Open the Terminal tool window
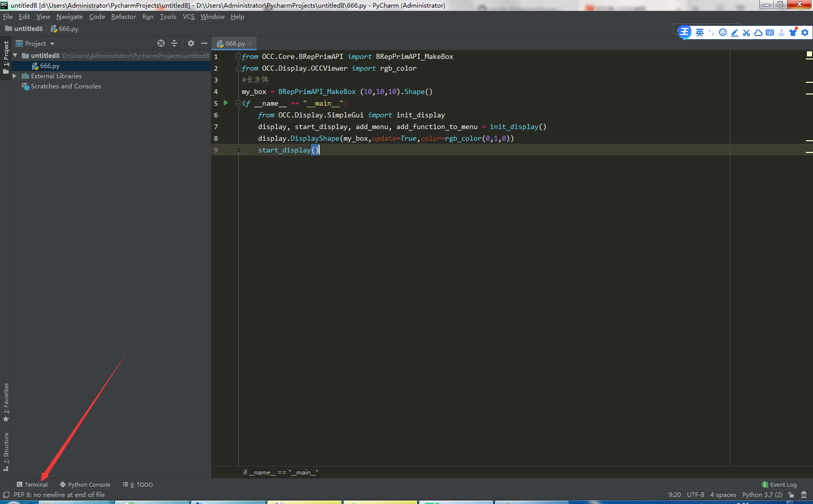 tap(32, 484)
